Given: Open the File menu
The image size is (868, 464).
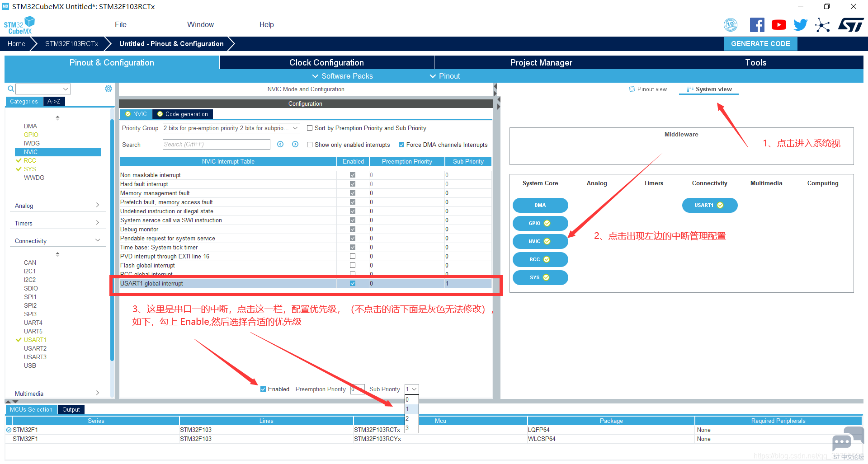Looking at the screenshot, I should pyautogui.click(x=121, y=25).
